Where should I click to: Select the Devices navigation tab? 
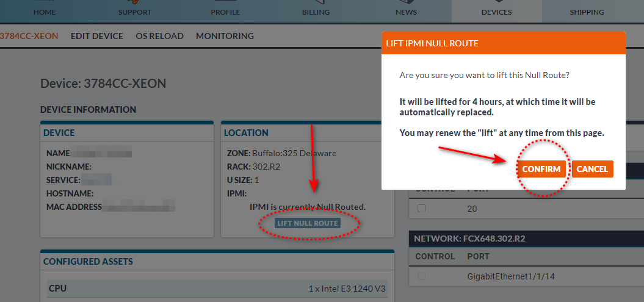coord(496,12)
